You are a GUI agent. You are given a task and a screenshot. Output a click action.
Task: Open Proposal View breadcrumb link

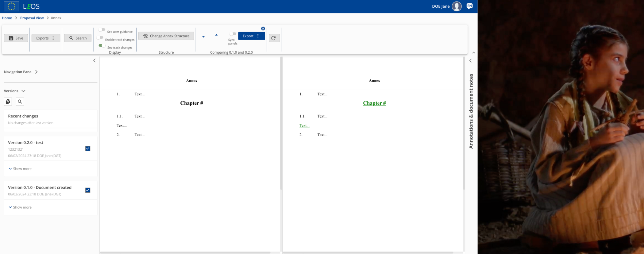click(32, 18)
